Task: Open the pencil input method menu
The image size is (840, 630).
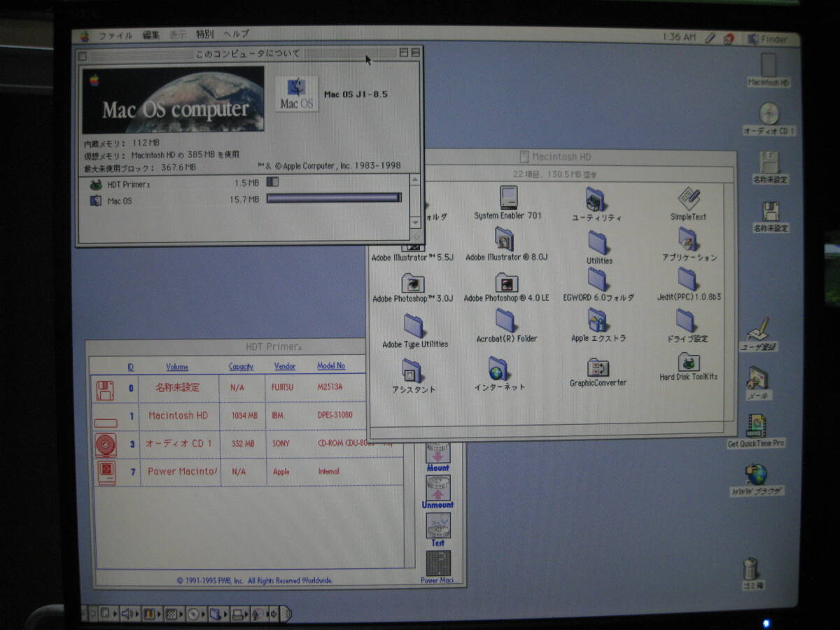Action: (710, 38)
